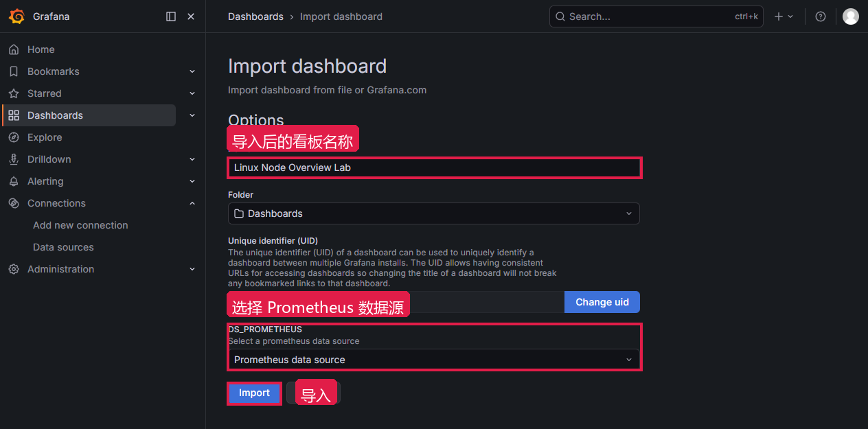Click the Alerting bell icon
The height and width of the screenshot is (429, 868).
[14, 181]
